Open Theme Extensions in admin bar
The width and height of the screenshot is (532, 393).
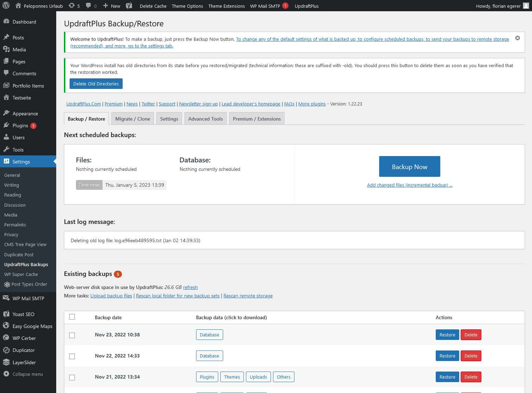227,6
